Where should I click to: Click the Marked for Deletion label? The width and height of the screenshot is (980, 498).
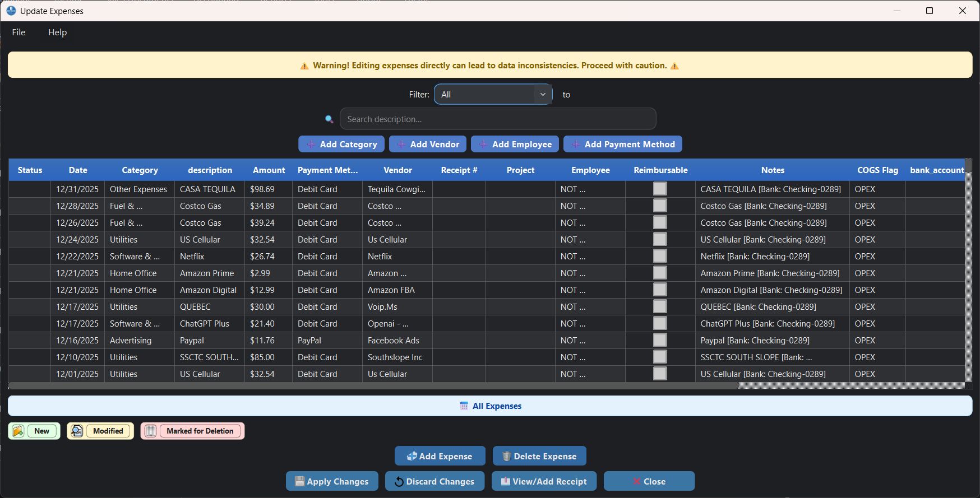[x=200, y=431]
